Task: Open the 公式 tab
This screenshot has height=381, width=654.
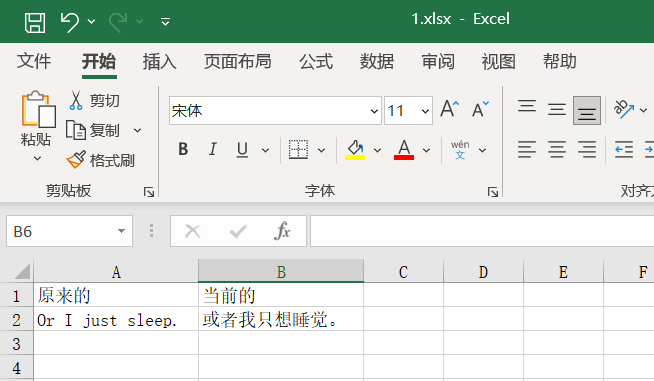Action: 316,62
